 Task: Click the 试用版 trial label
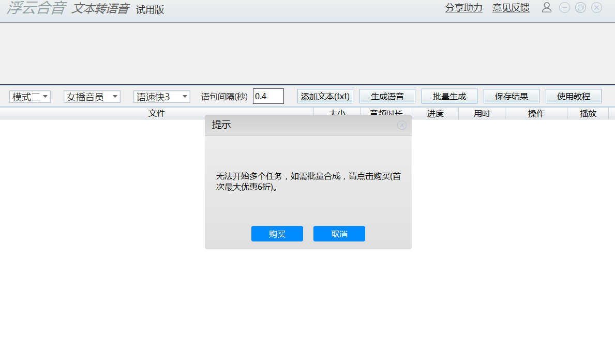(x=151, y=9)
